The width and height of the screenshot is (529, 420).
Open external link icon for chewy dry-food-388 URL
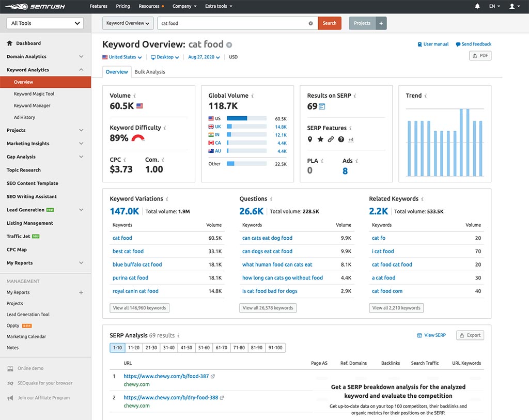coord(222,398)
